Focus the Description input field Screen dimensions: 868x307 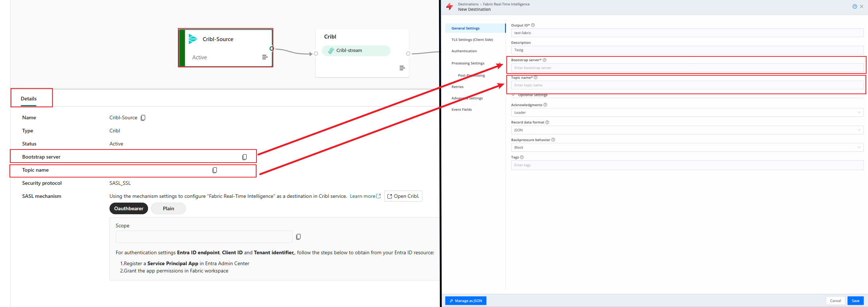pos(687,50)
